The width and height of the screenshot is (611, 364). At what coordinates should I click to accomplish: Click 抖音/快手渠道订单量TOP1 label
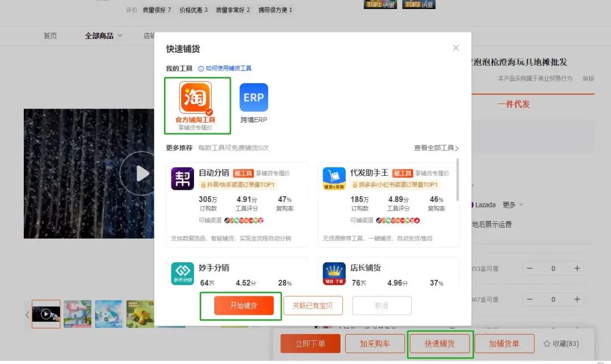coord(238,184)
